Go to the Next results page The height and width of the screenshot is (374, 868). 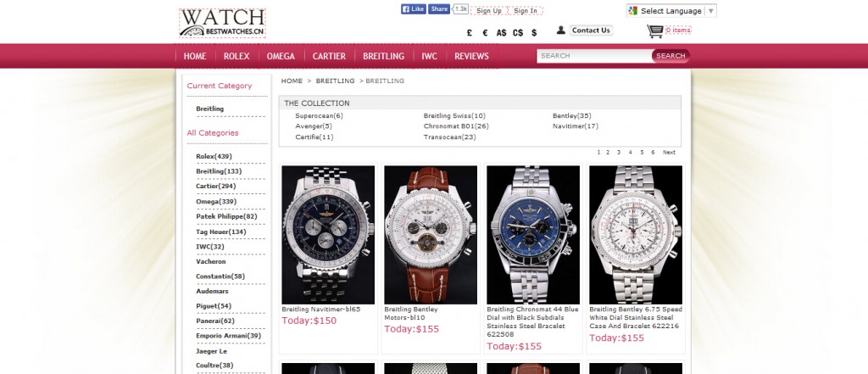click(669, 153)
